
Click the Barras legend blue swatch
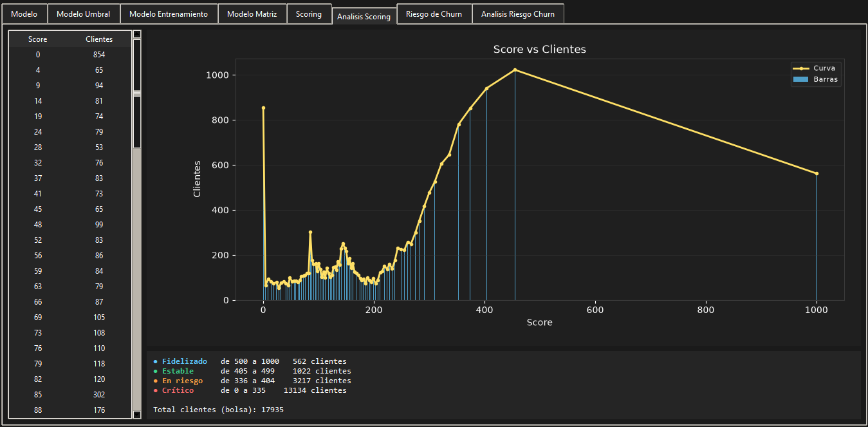pos(800,80)
